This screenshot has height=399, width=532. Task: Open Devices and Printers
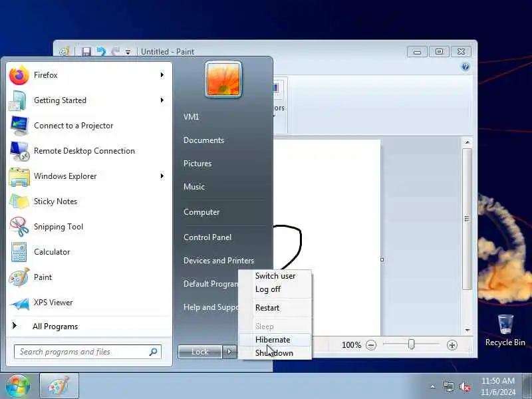219,261
